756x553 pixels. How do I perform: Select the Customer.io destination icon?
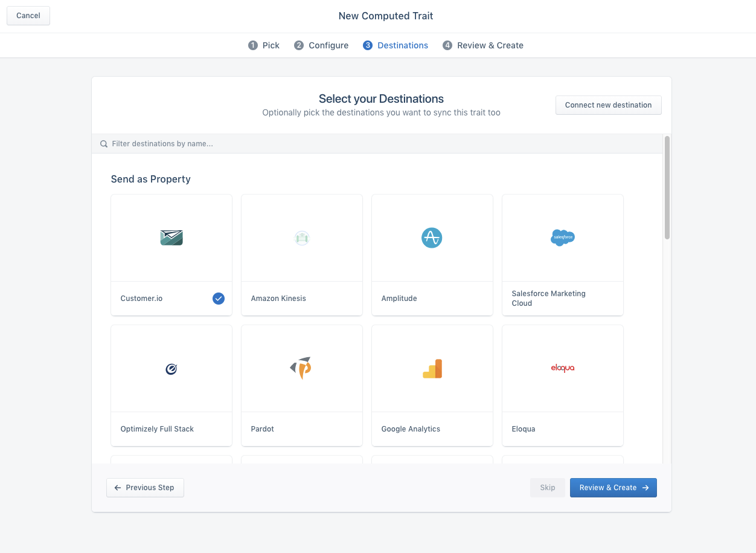(x=171, y=238)
